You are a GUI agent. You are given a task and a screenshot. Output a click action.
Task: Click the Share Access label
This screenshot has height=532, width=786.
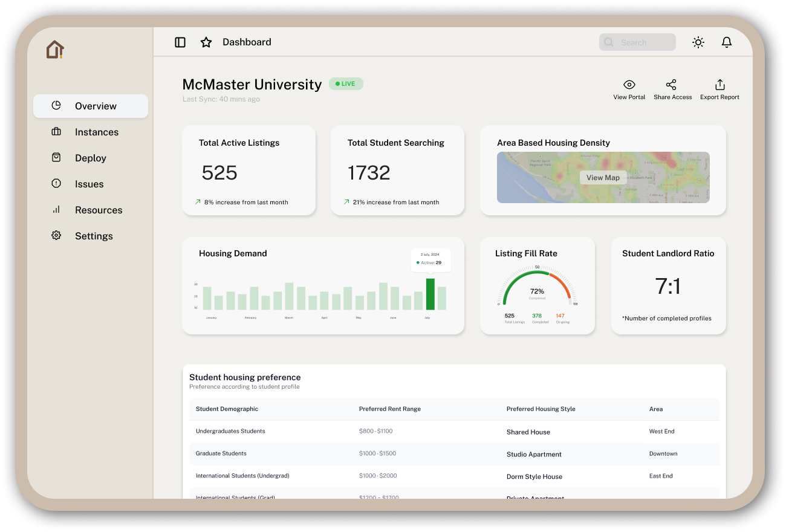pyautogui.click(x=673, y=97)
